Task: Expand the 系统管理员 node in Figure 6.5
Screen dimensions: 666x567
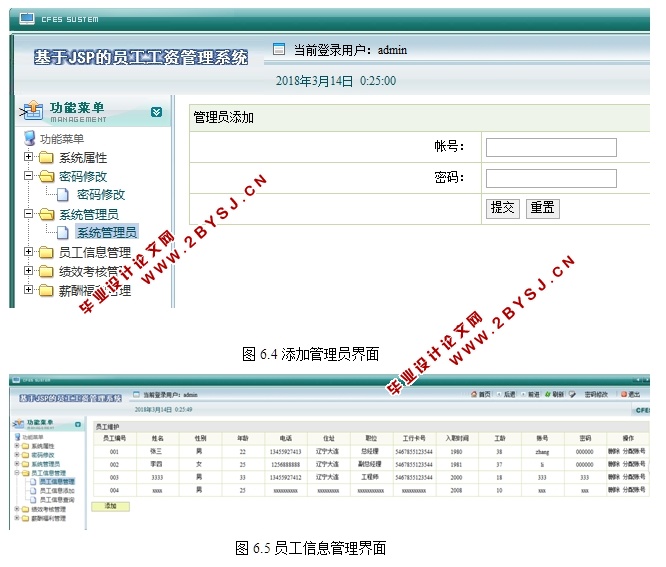Action: (x=17, y=463)
